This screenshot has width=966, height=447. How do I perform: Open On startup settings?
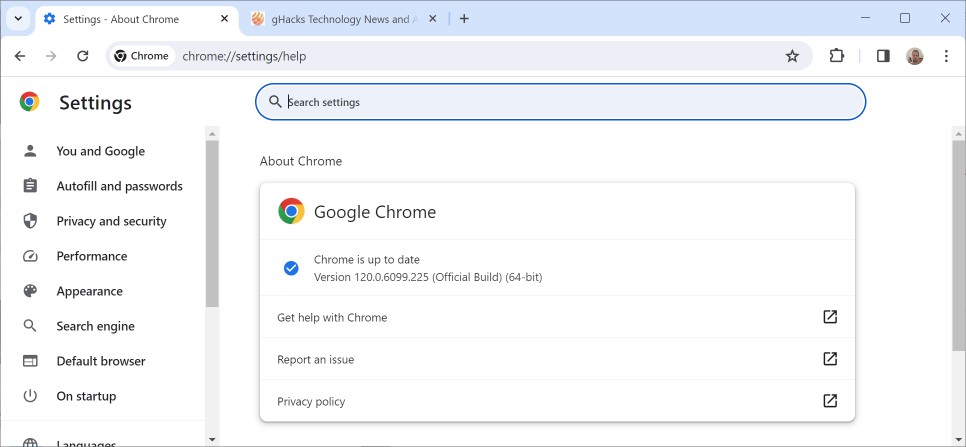102,396
